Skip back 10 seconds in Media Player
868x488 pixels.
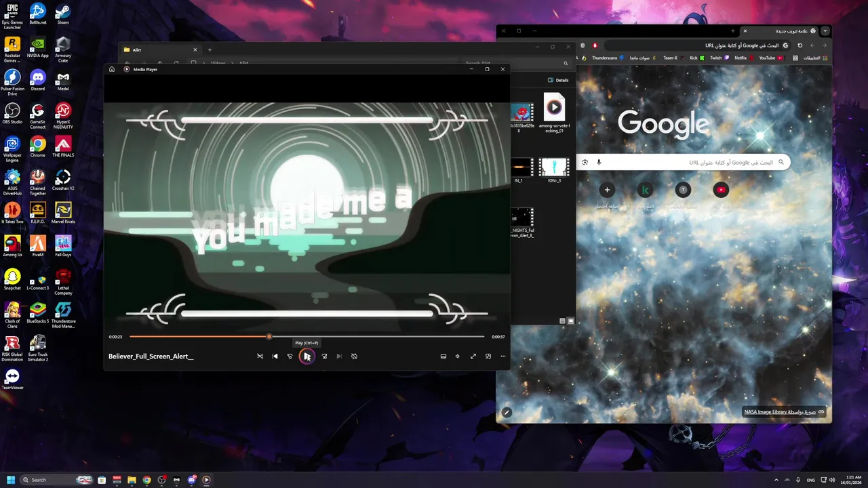290,356
